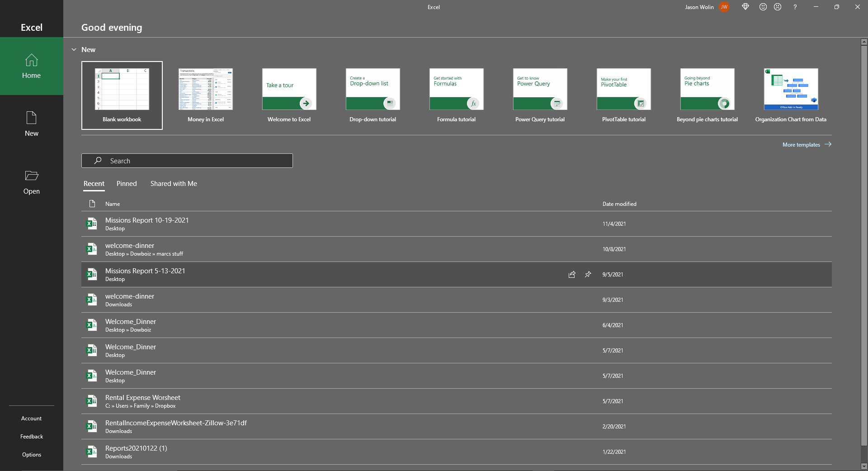The height and width of the screenshot is (471, 868).
Task: Open the Shared with Me tab
Action: [174, 184]
